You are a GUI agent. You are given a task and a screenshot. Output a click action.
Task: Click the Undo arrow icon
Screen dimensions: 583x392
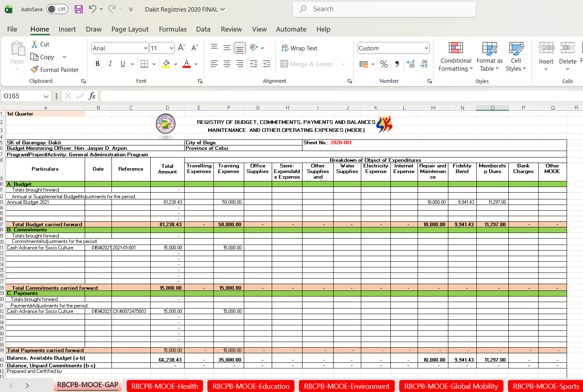click(x=92, y=9)
